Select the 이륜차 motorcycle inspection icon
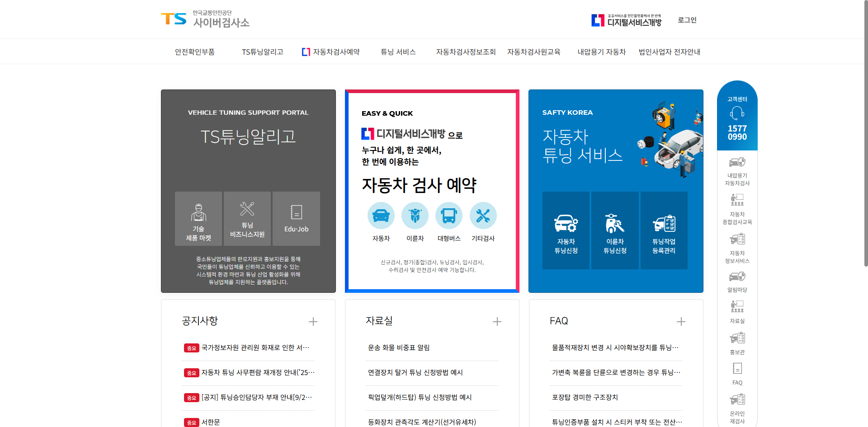Image resolution: width=868 pixels, height=427 pixels. 415,216
